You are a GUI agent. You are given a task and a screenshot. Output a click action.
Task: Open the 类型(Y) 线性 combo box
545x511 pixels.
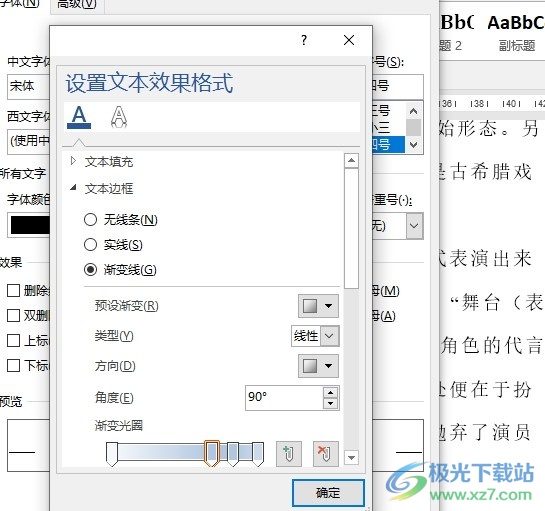pos(315,336)
